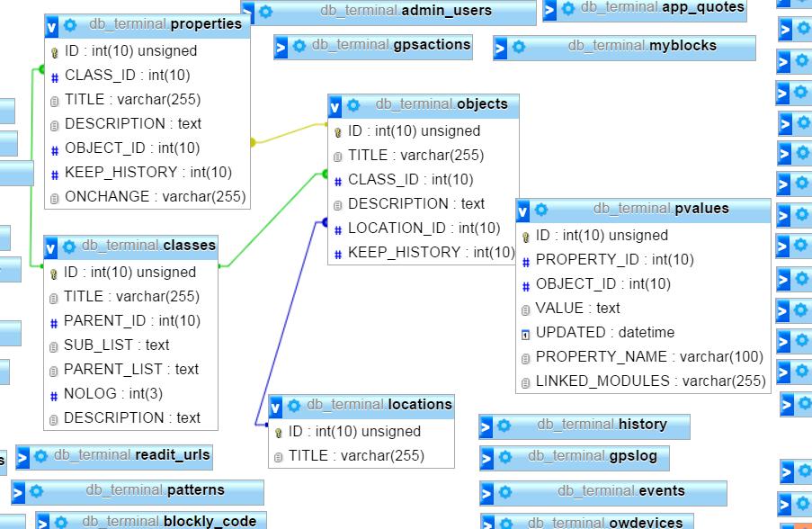Collapse the pvalues table
The width and height of the screenshot is (812, 529).
click(522, 211)
